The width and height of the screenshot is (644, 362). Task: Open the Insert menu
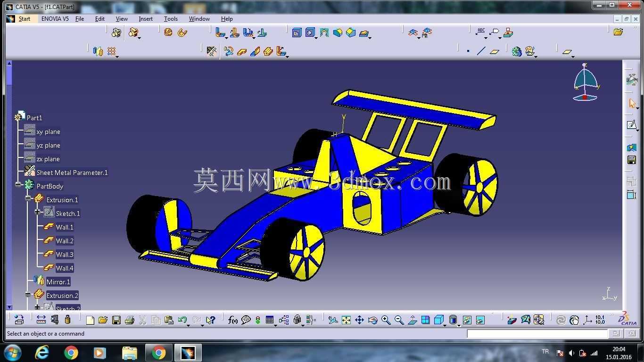coord(145,19)
